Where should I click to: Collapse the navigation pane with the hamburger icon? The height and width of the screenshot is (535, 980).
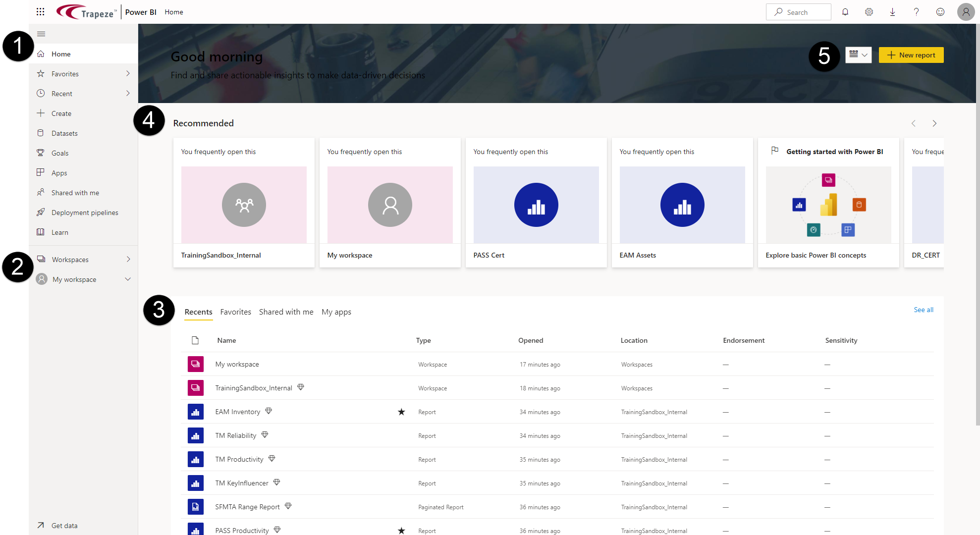[41, 34]
